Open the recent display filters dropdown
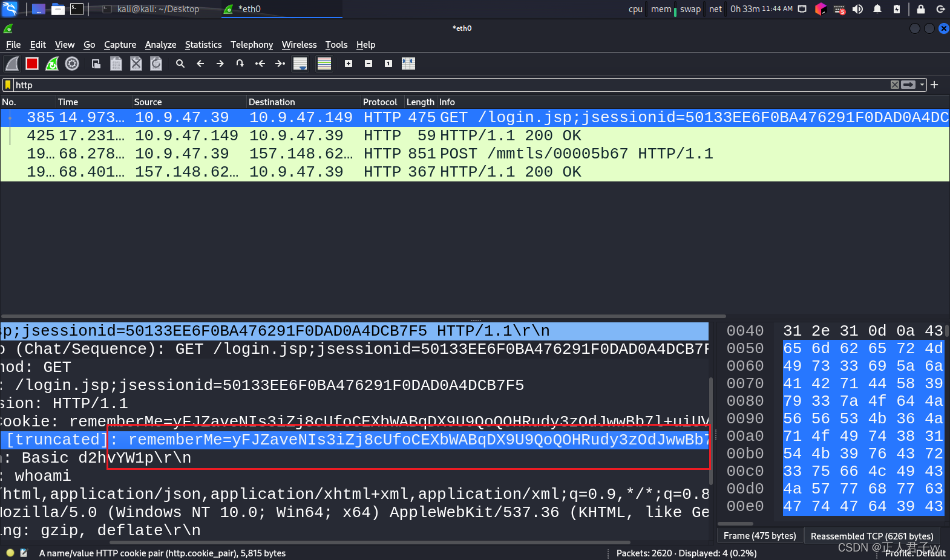 click(x=922, y=85)
